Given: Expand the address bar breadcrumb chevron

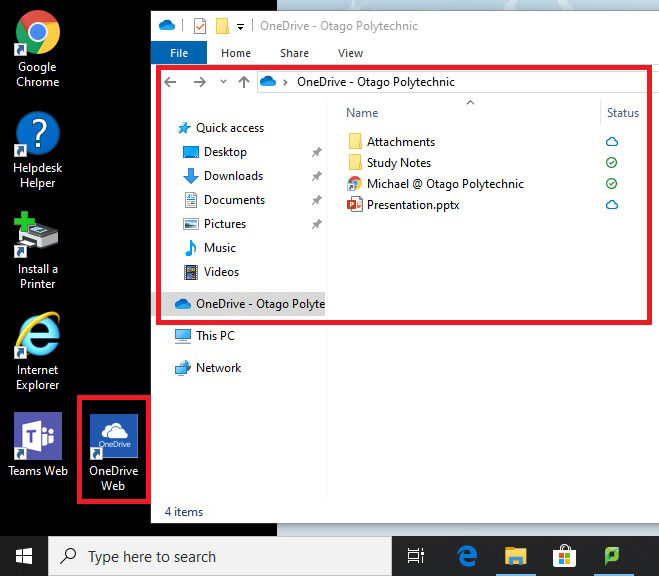Looking at the screenshot, I should (285, 82).
